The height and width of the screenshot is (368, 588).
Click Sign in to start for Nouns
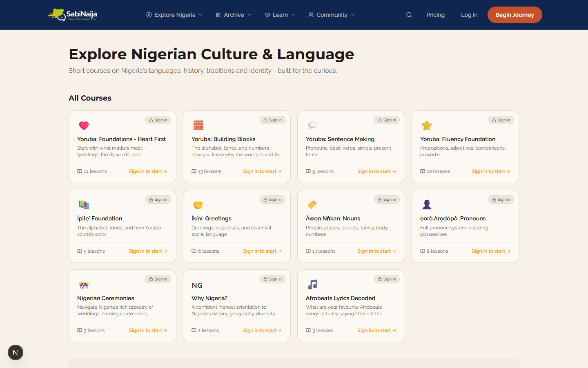(377, 251)
